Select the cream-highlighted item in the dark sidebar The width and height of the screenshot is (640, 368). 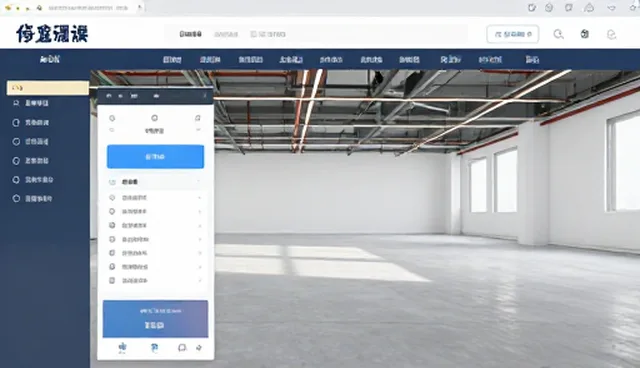coord(48,88)
